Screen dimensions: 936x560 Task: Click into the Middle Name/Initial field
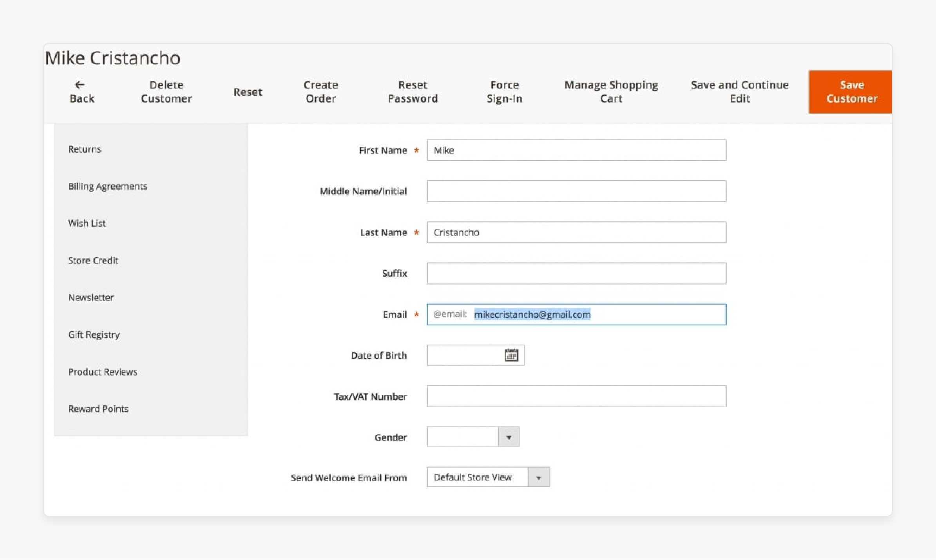(576, 191)
